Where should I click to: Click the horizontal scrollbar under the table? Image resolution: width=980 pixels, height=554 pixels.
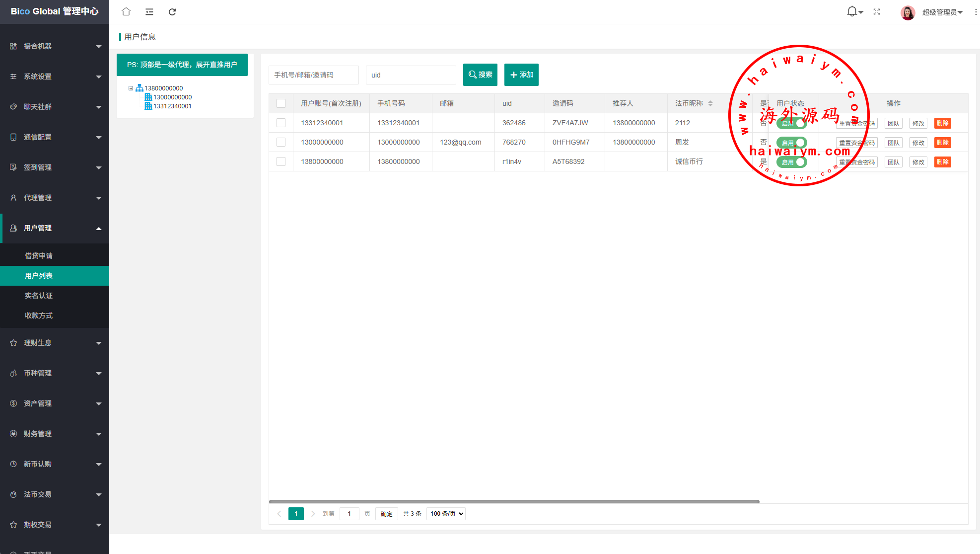point(514,501)
